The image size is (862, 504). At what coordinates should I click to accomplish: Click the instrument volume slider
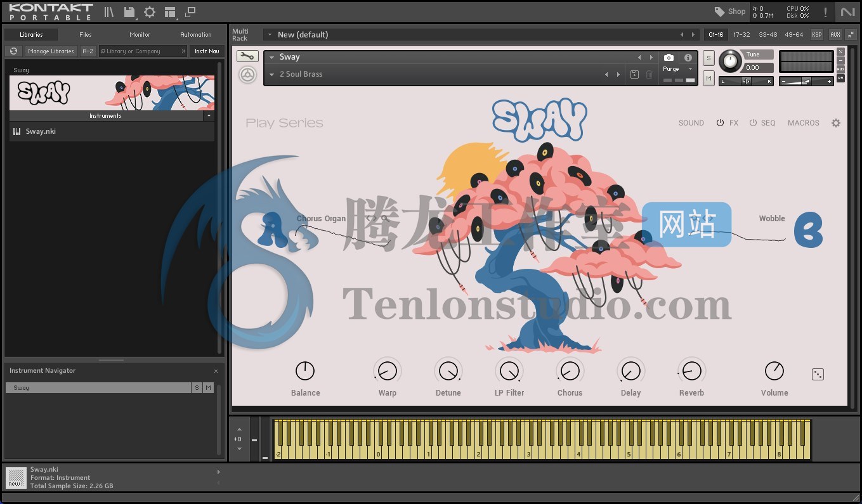(806, 81)
